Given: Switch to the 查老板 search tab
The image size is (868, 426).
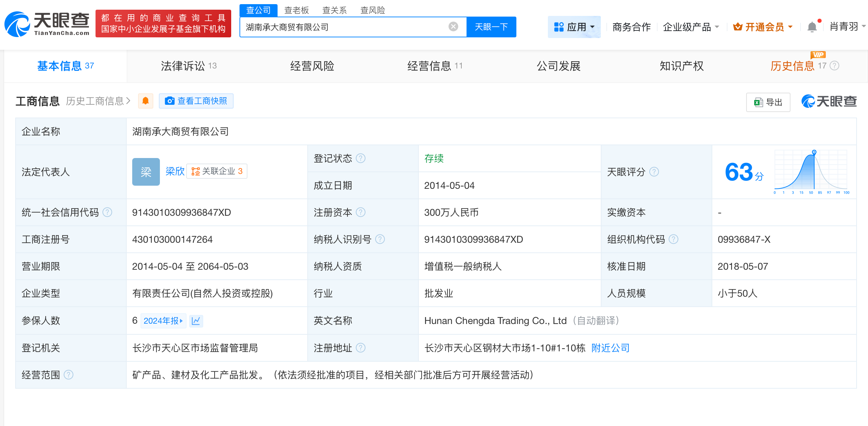Looking at the screenshot, I should tap(297, 10).
